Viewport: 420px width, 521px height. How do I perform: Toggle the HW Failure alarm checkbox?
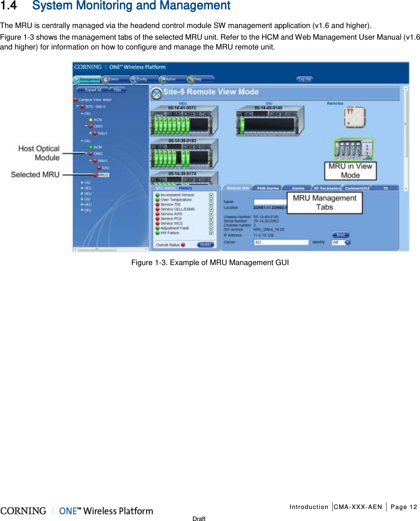point(211,233)
